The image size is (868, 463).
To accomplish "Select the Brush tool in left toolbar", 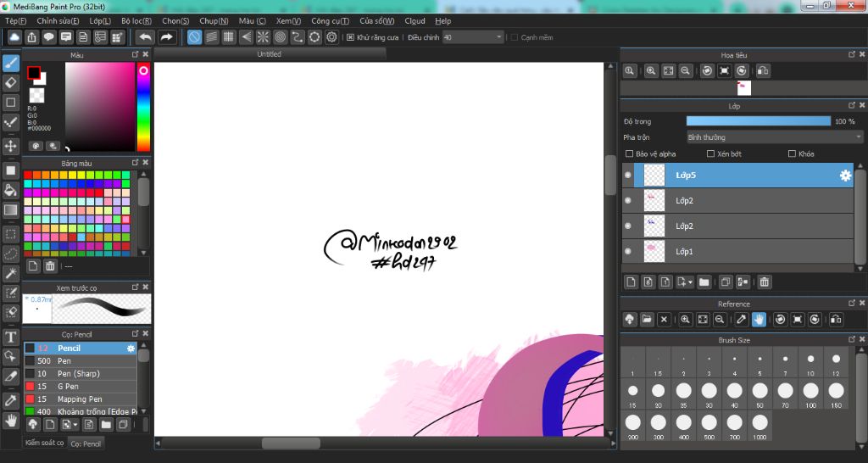I will click(x=10, y=63).
